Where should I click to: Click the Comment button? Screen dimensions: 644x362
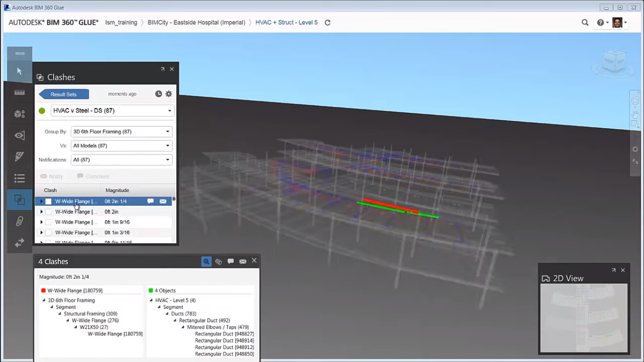click(93, 176)
